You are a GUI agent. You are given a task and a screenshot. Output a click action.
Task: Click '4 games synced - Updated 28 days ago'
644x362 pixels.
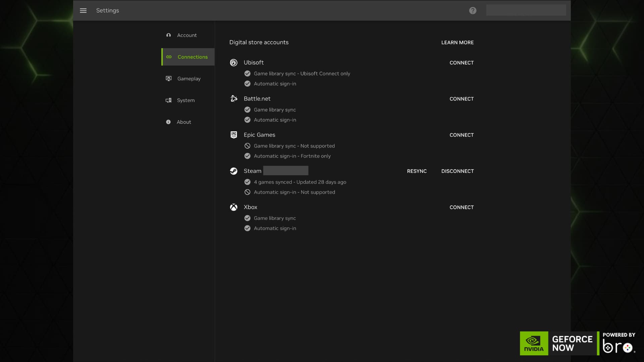click(x=300, y=182)
